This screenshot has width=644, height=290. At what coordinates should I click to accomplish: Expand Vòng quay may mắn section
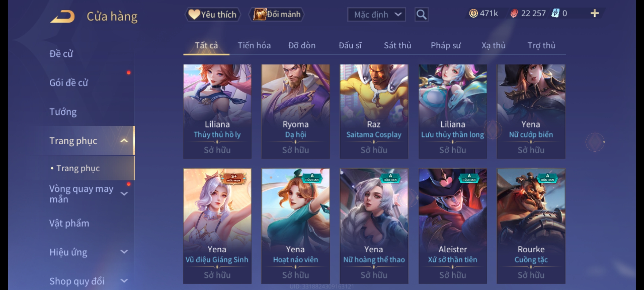[x=124, y=194]
